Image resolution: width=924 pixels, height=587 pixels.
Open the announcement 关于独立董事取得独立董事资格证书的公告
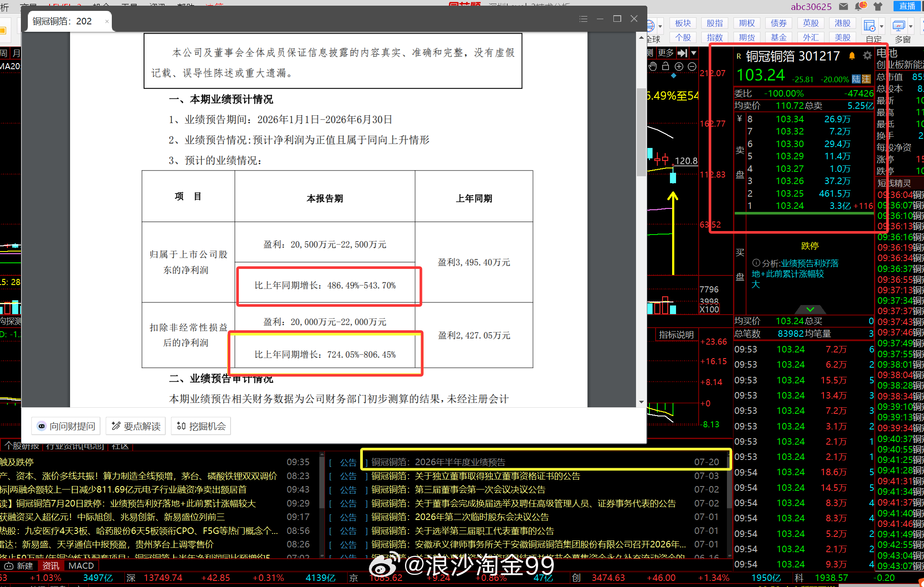(475, 476)
